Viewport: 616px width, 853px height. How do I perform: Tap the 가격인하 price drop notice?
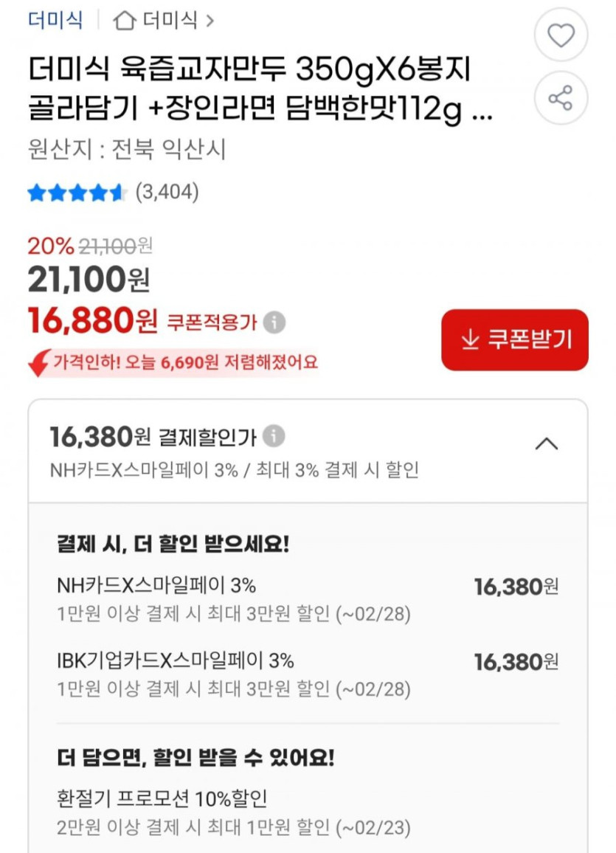(184, 362)
